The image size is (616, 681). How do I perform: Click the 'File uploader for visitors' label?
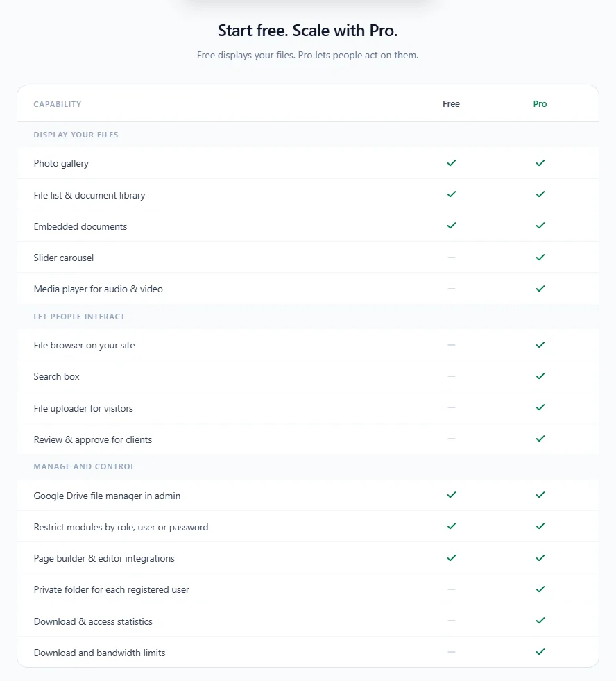[x=83, y=408]
